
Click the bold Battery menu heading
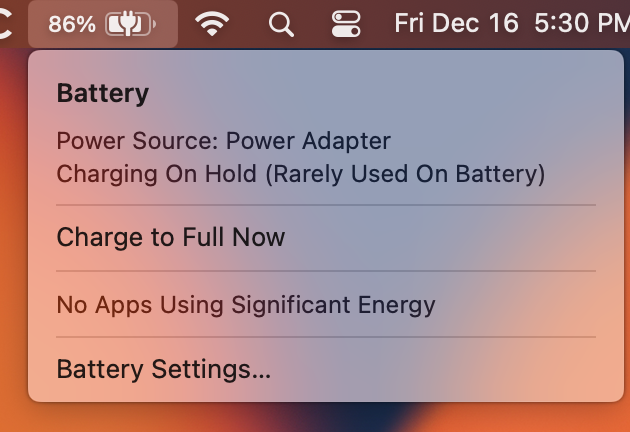tap(103, 93)
